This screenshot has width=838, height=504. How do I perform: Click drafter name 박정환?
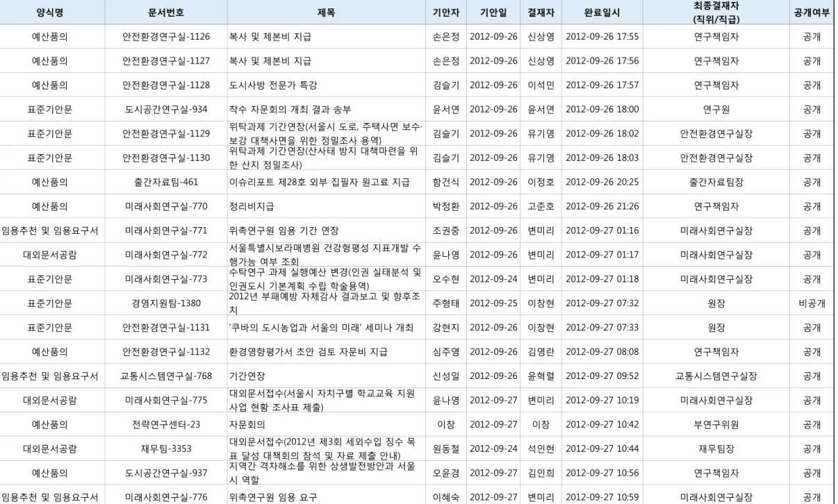[x=445, y=207]
